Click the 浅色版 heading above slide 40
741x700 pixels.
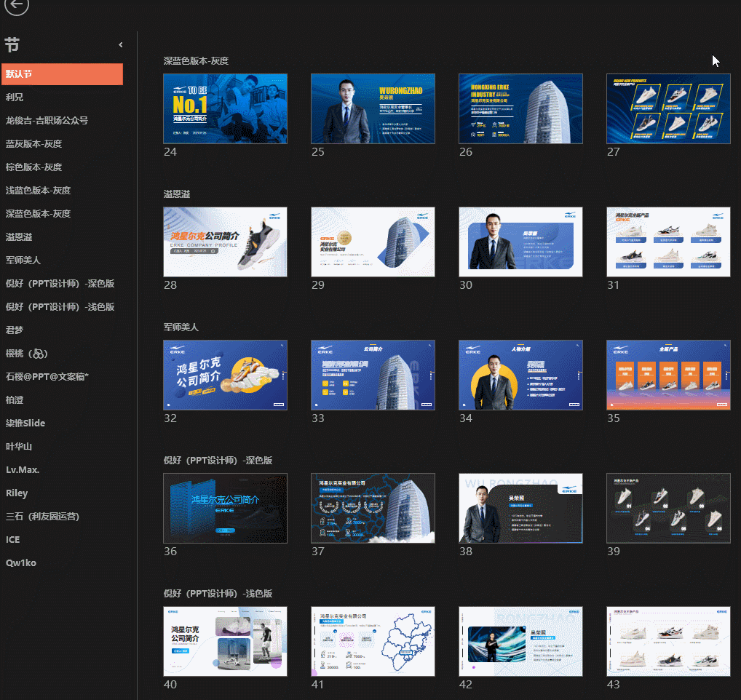coord(218,594)
